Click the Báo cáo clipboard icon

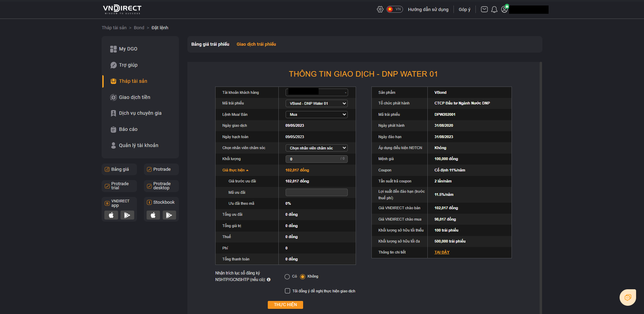coord(113,130)
